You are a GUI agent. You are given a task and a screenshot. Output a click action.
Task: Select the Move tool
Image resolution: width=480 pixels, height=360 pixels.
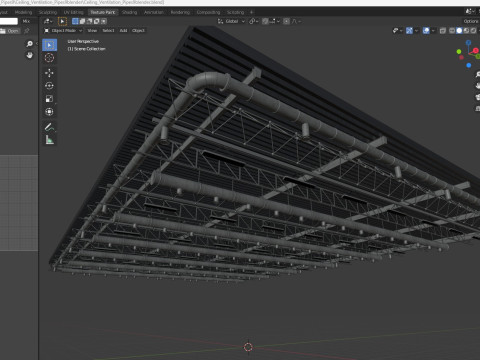[x=49, y=73]
